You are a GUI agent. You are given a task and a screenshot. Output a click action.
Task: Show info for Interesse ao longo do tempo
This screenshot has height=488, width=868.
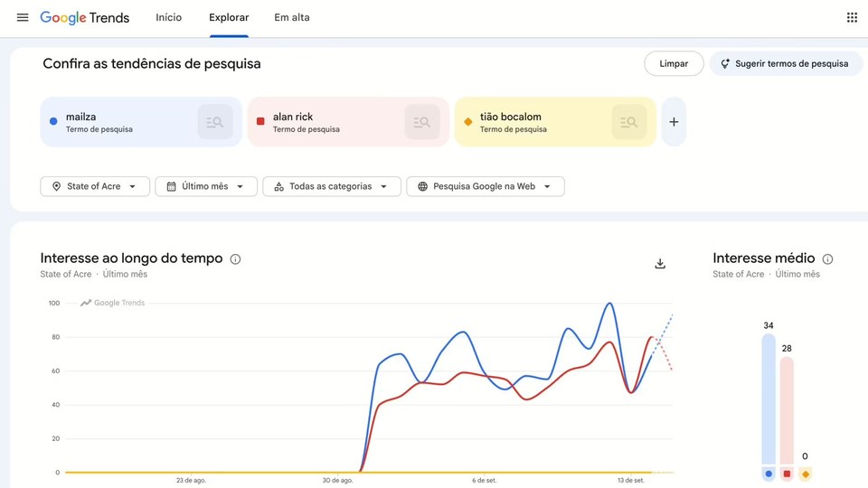click(235, 259)
